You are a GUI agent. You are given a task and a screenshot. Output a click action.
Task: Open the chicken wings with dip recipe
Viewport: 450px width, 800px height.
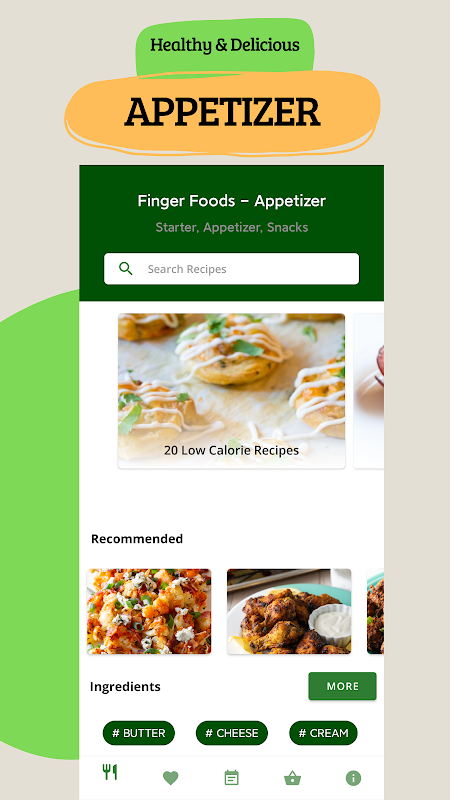tap(289, 611)
